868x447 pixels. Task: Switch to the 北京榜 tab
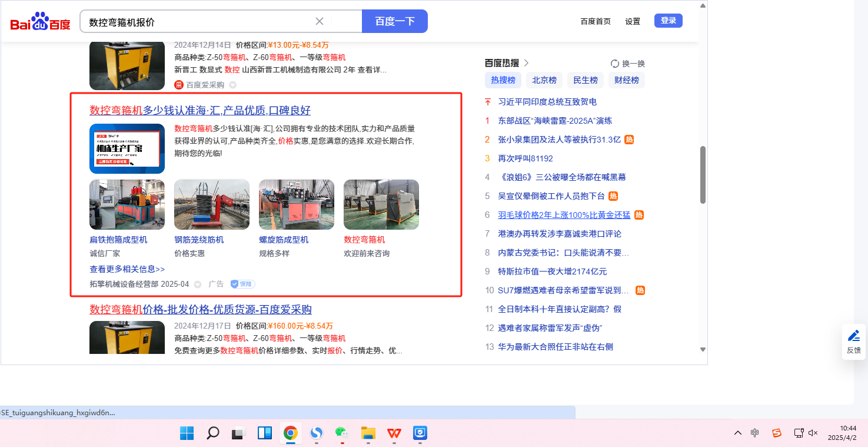544,80
